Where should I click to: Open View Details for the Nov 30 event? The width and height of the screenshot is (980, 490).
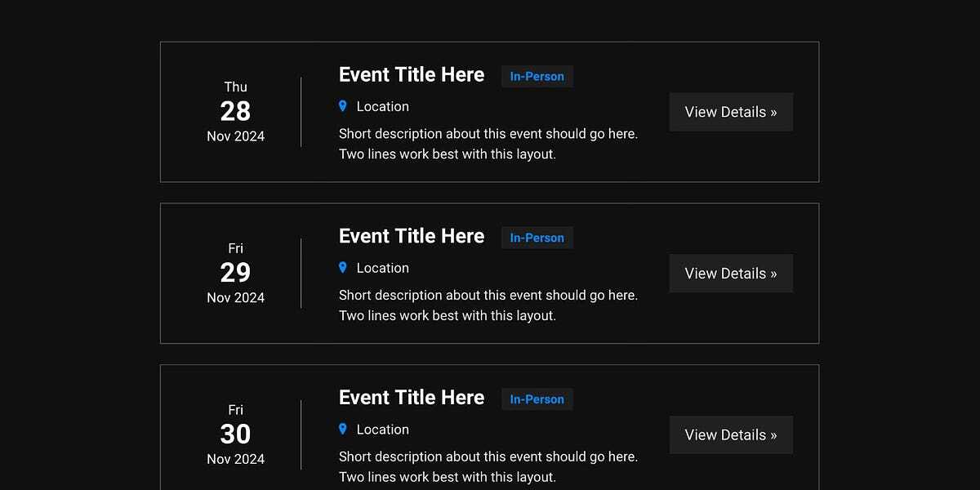[731, 435]
